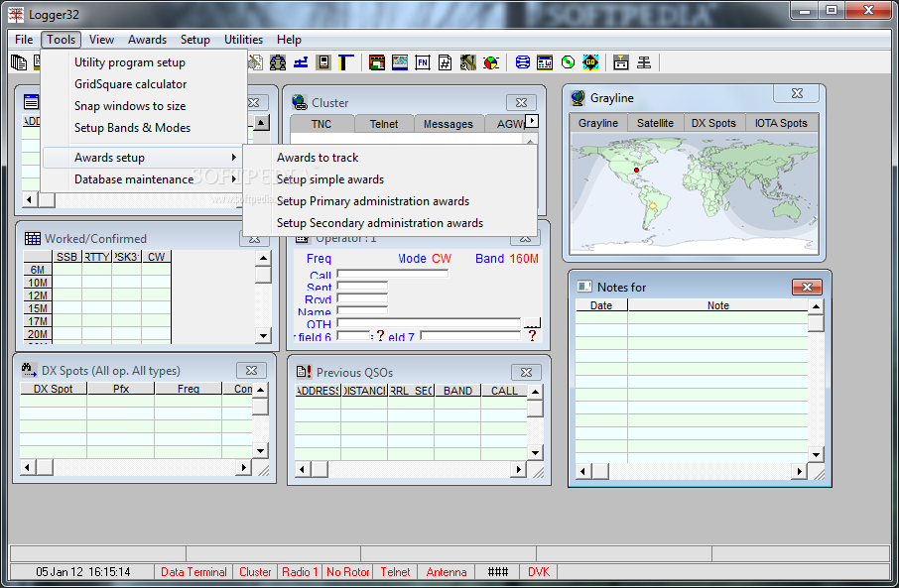
Task: Click the calendar window toolbar icon
Action: pyautogui.click(x=545, y=62)
